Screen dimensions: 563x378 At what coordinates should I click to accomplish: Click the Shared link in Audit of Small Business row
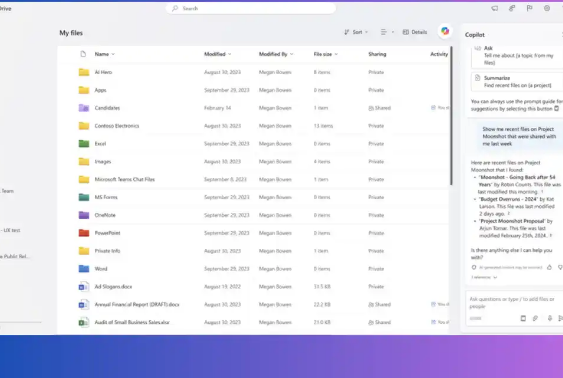379,322
